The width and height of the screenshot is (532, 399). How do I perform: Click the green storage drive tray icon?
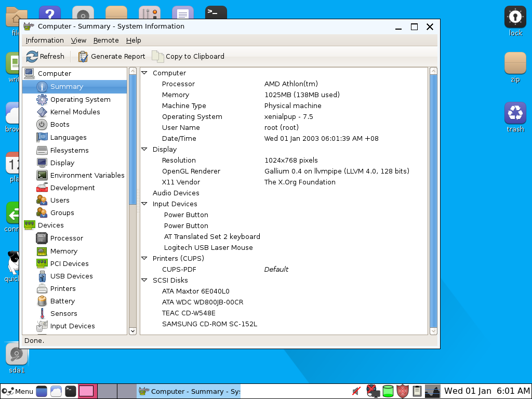[388, 391]
